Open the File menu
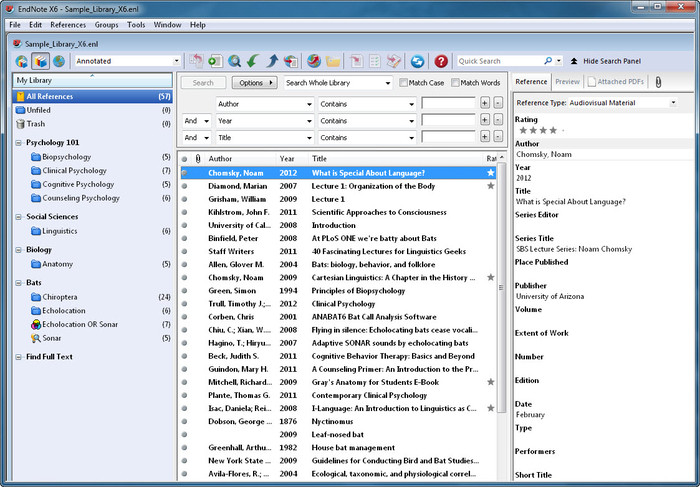 pyautogui.click(x=15, y=25)
